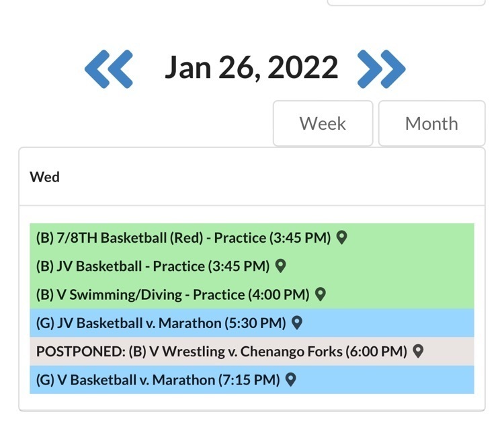
Task: Open map pin for V Basketball v. Marathon
Action: [290, 379]
